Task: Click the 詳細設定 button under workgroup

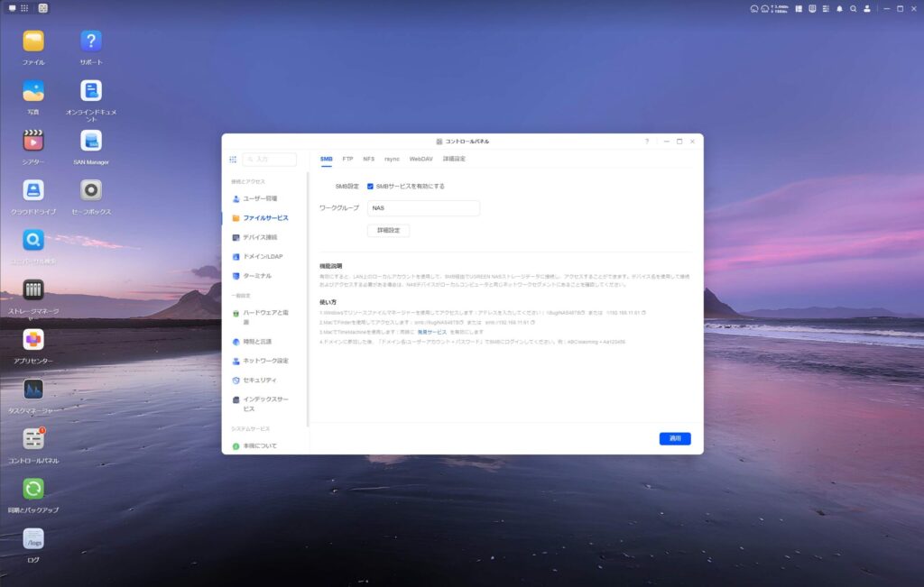Action: point(388,231)
